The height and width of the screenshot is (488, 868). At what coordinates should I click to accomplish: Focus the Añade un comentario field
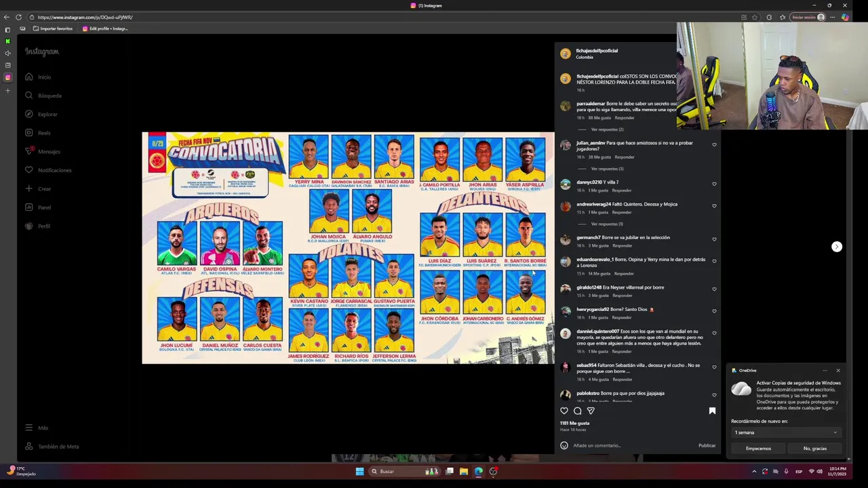point(632,445)
